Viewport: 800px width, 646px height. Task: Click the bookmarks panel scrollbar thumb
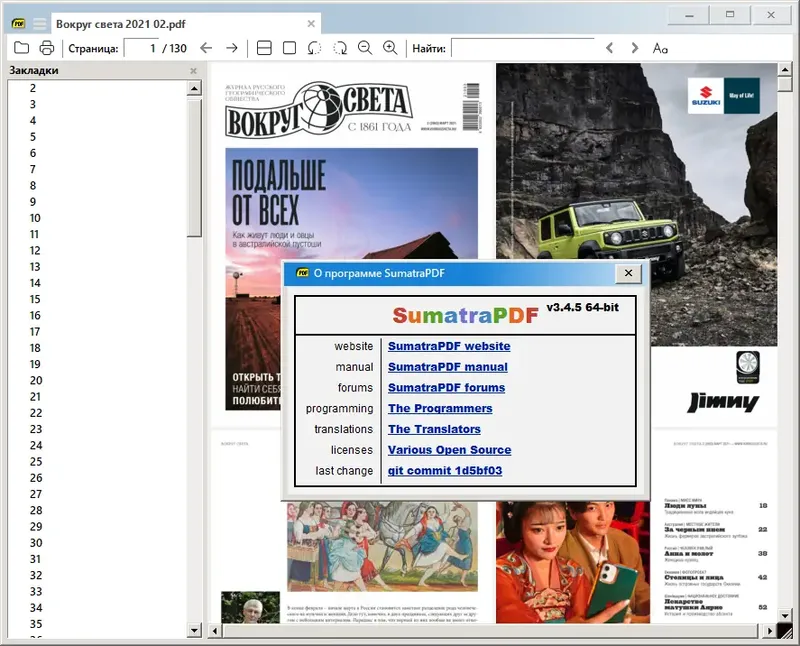[x=194, y=167]
